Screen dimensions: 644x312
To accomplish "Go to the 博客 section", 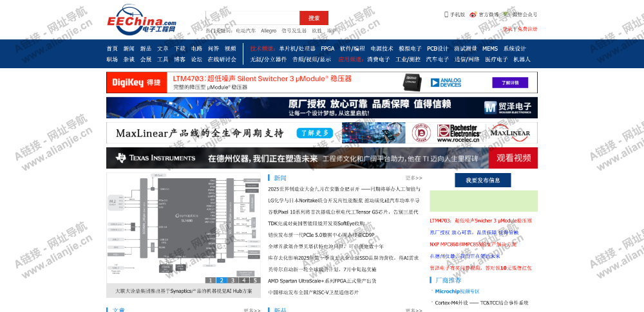I will click(x=180, y=59).
